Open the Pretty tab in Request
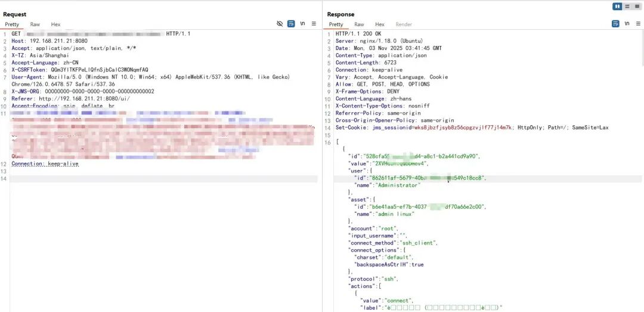 12,24
